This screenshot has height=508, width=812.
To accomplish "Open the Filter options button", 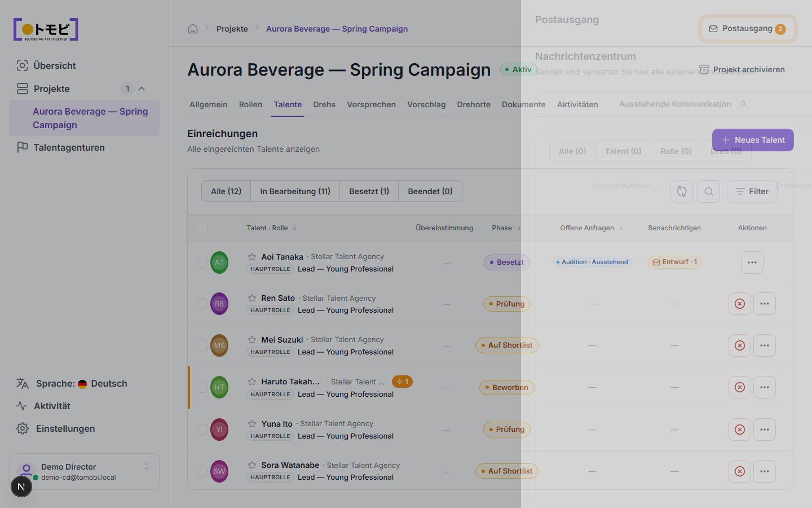I will tap(752, 191).
